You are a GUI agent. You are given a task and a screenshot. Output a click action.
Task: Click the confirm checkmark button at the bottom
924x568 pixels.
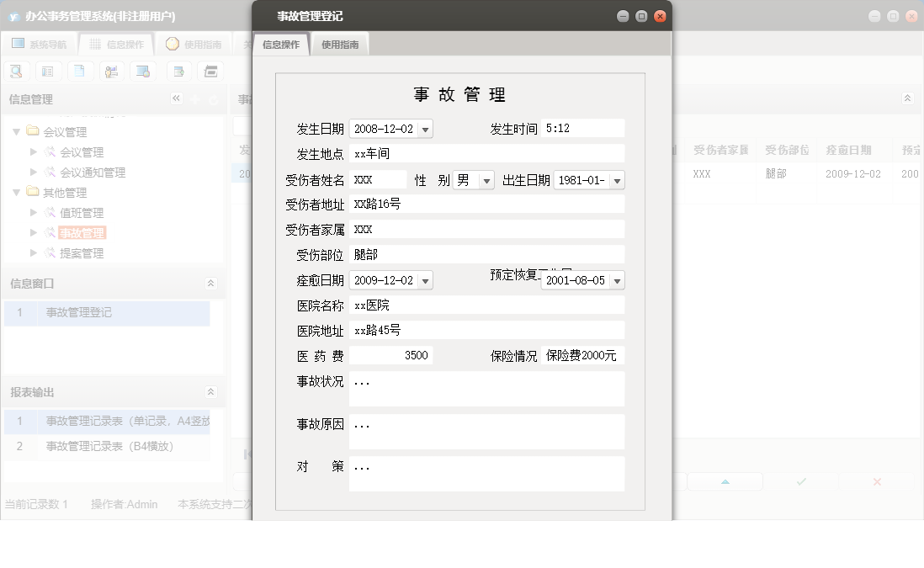click(x=800, y=481)
